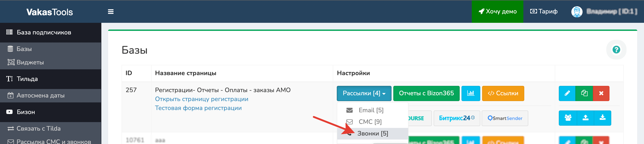Image resolution: width=644 pixels, height=144 pixels.
Task: Choose СМС [9] menu entry
Action: pyautogui.click(x=370, y=122)
